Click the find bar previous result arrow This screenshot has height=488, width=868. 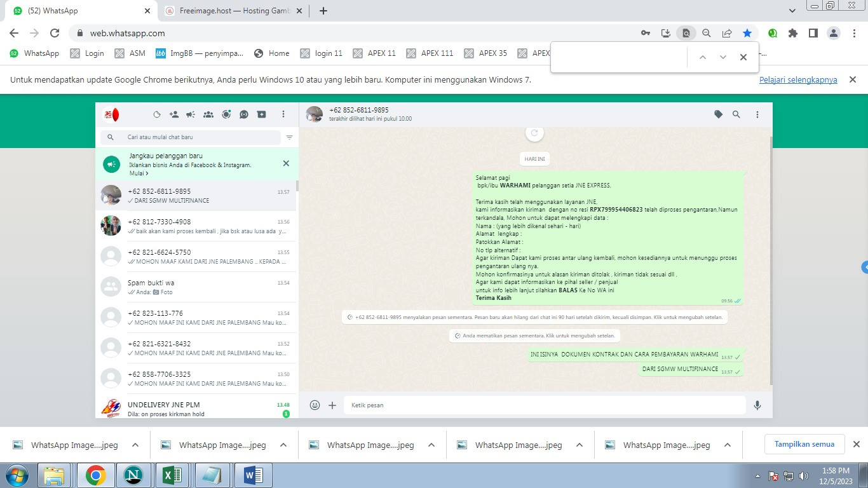[x=702, y=57]
